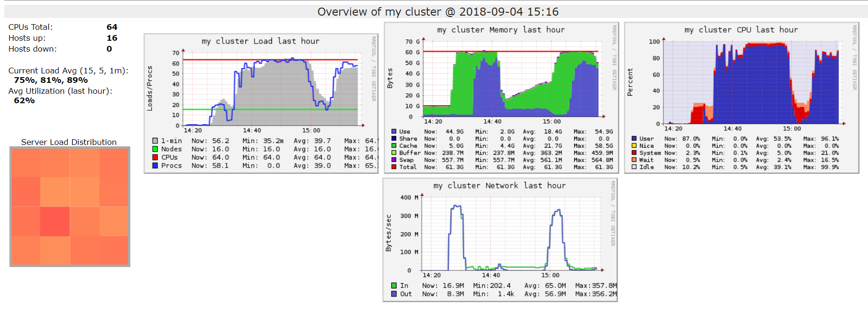Click the 1-min row 'Min: 35.2m' value
This screenshot has width=868, height=313.
(263, 141)
